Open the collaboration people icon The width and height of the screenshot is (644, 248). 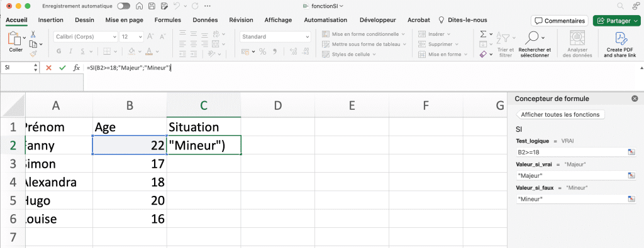click(636, 6)
